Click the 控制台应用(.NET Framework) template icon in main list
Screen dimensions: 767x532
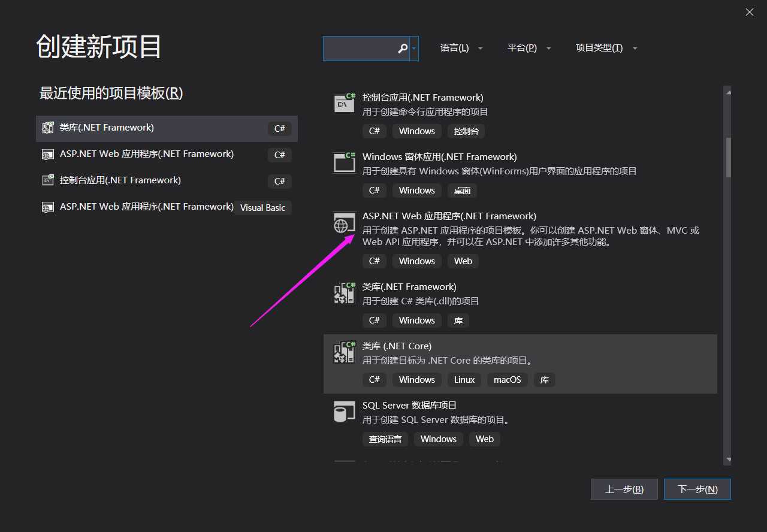point(344,102)
